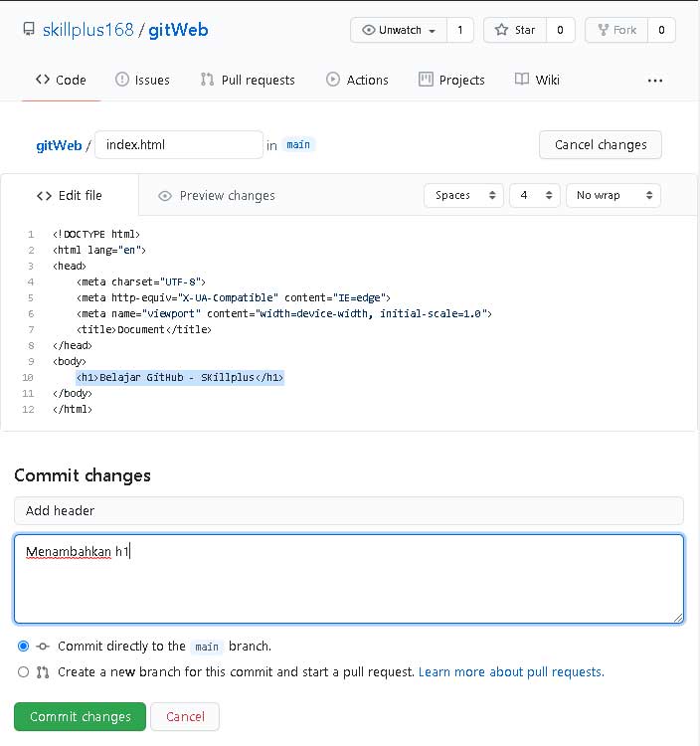
Task: Click the Cancel changes button
Action: point(600,145)
